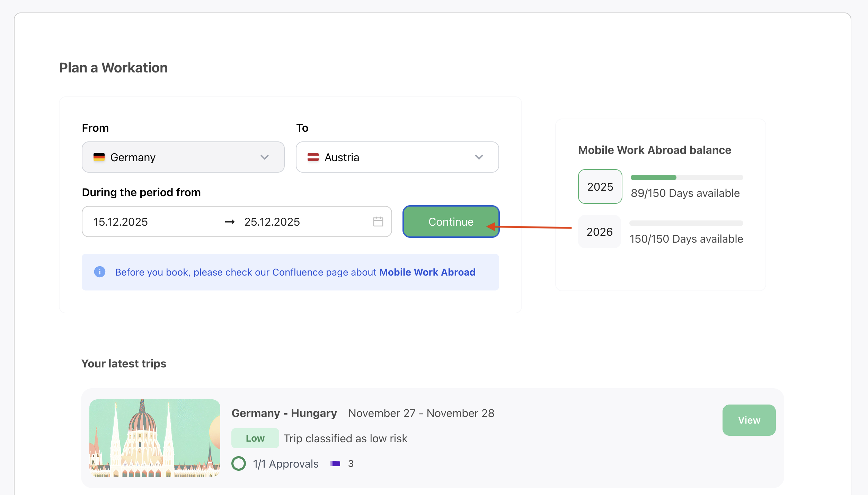The image size is (868, 495).
Task: Click the 2025 days available progress bar
Action: click(687, 177)
